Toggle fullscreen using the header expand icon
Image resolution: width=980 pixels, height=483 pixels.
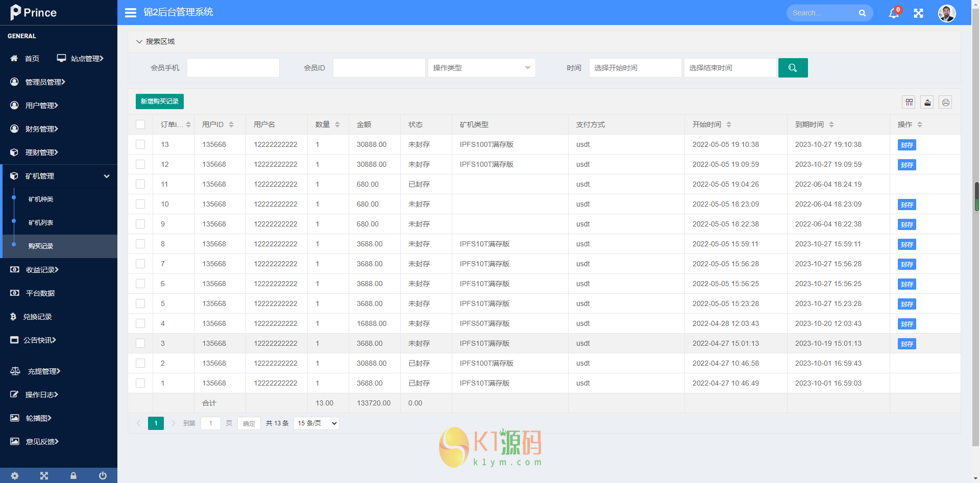pos(918,13)
